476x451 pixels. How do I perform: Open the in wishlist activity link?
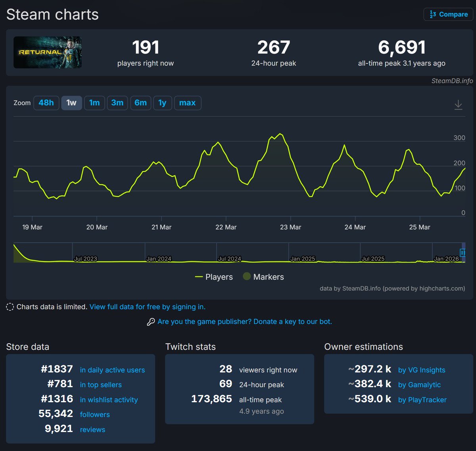pyautogui.click(x=109, y=400)
